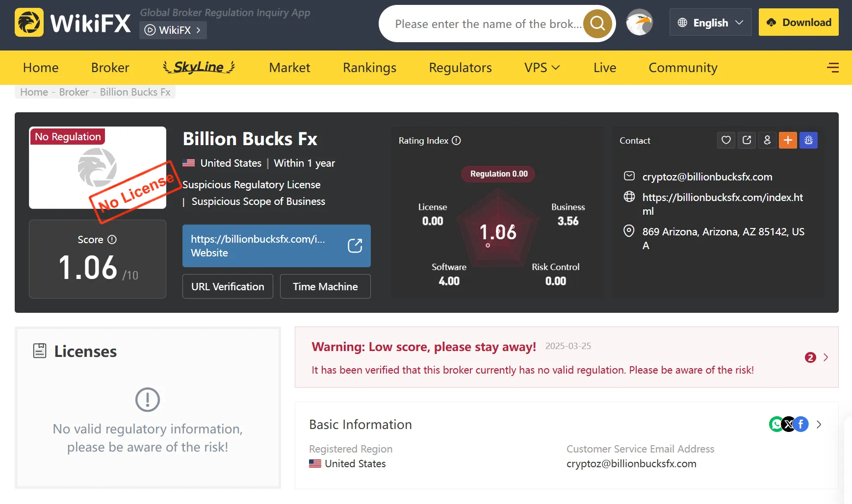The height and width of the screenshot is (504, 852).
Task: Click the 1.06 score in the Score box
Action: click(x=88, y=268)
